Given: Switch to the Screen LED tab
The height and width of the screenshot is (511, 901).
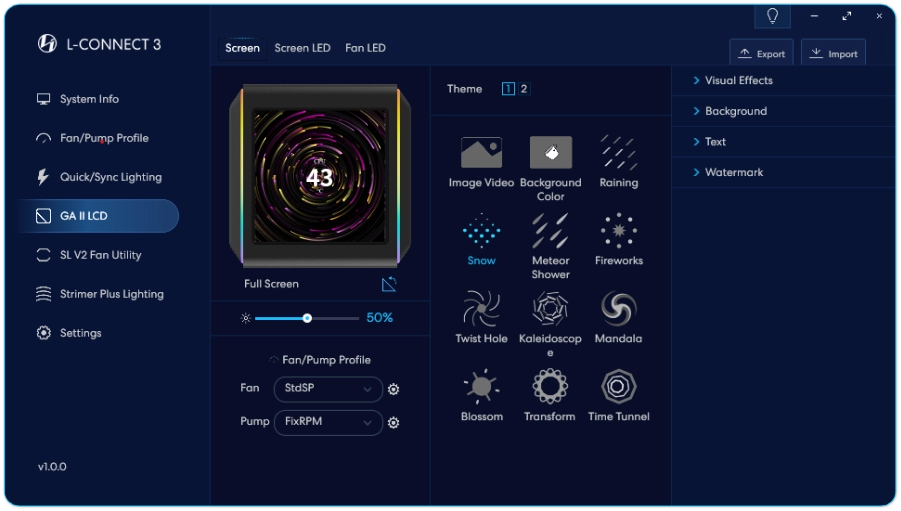Looking at the screenshot, I should 302,48.
